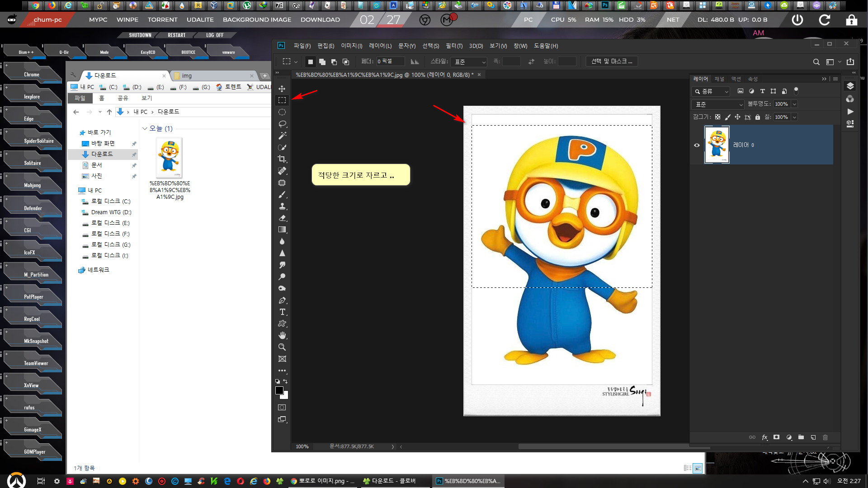Click Create new layer icon
The width and height of the screenshot is (868, 488).
(x=813, y=437)
